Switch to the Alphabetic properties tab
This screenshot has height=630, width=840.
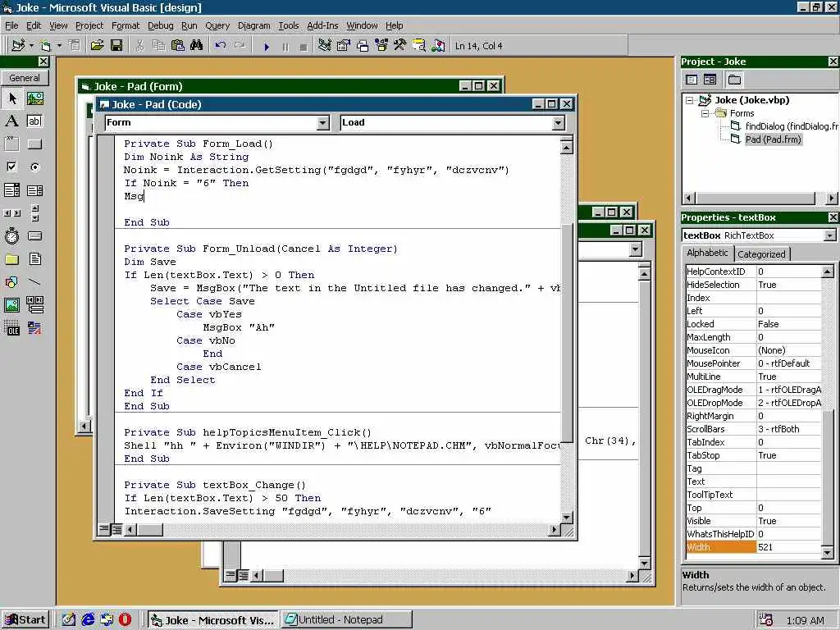click(x=707, y=253)
